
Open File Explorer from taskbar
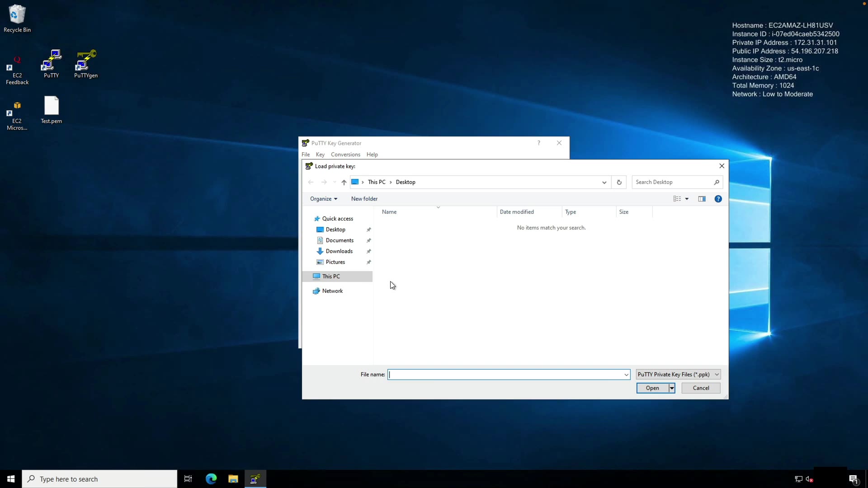(233, 479)
